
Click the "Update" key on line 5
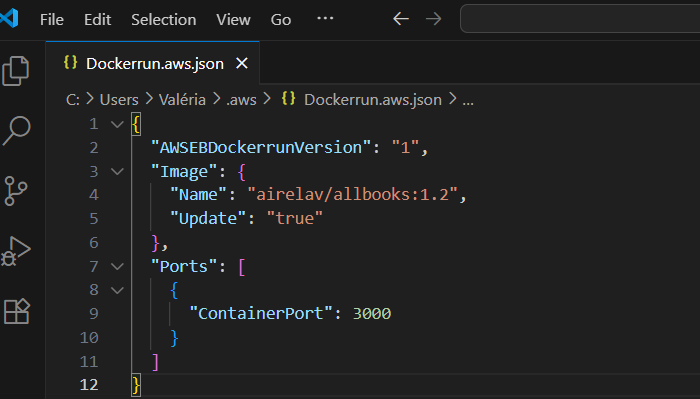(x=208, y=218)
